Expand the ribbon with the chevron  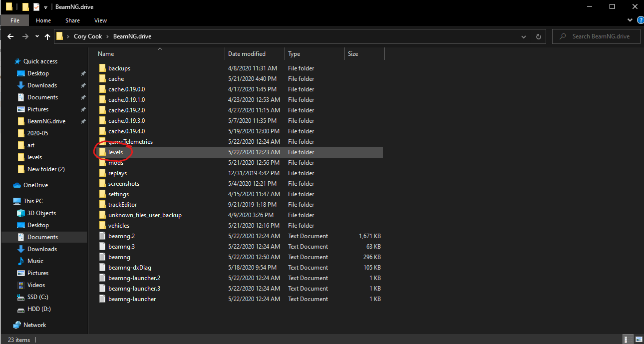tap(630, 20)
